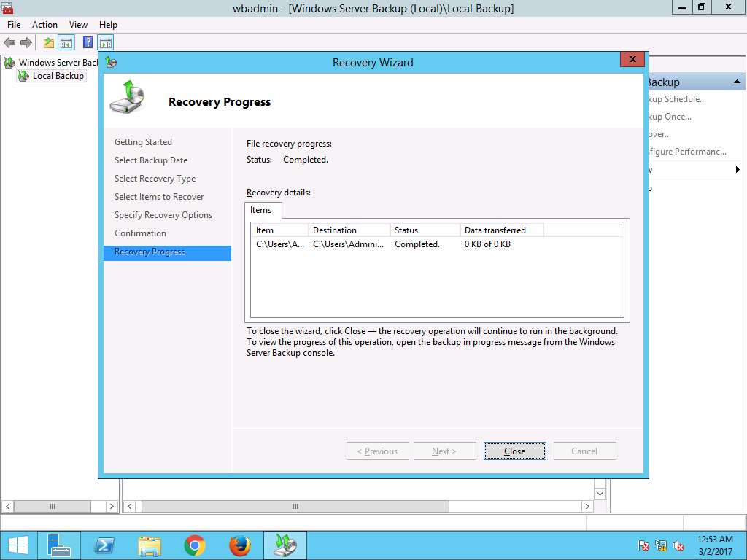Open the View menu
The width and height of the screenshot is (747, 560).
(x=78, y=25)
